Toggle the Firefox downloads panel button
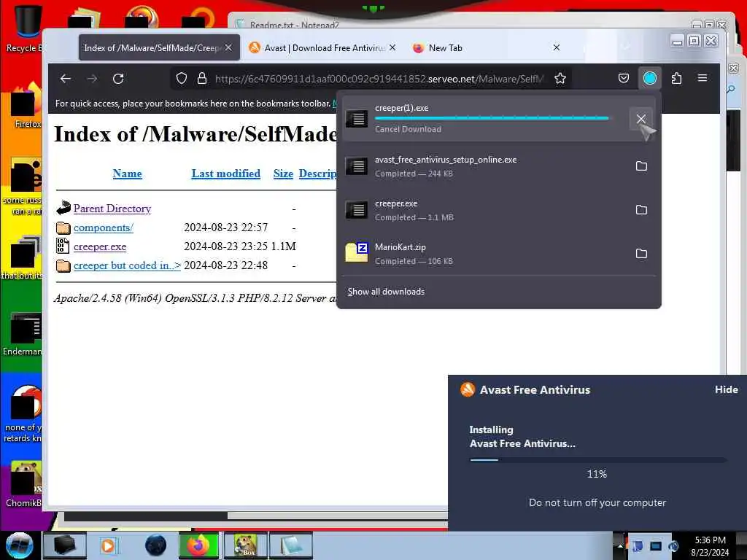747x560 pixels. pyautogui.click(x=650, y=78)
